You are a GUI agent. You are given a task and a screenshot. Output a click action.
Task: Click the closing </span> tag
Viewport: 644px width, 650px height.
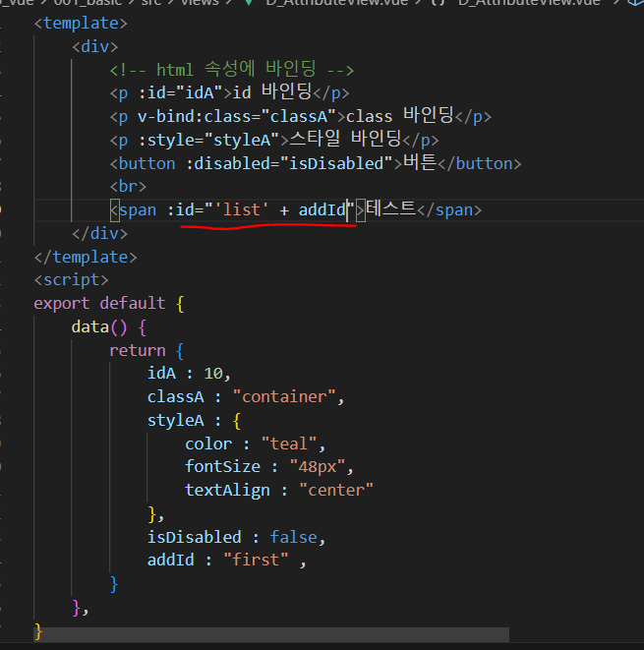449,210
